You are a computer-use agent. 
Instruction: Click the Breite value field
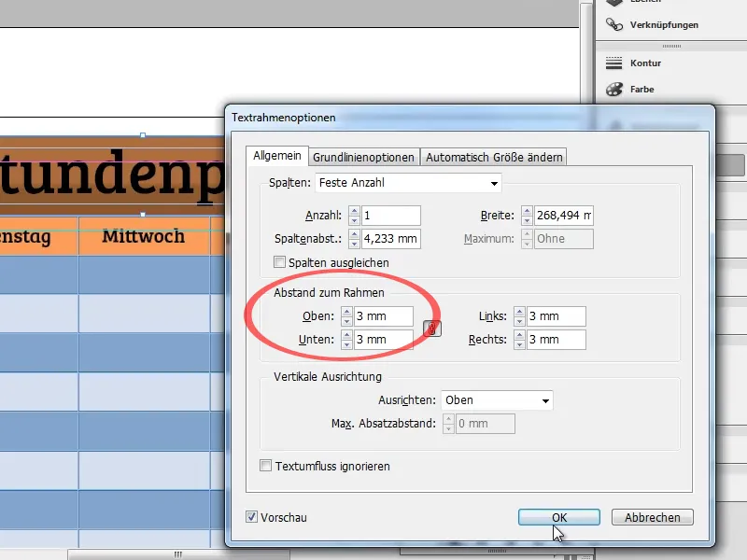tap(564, 216)
